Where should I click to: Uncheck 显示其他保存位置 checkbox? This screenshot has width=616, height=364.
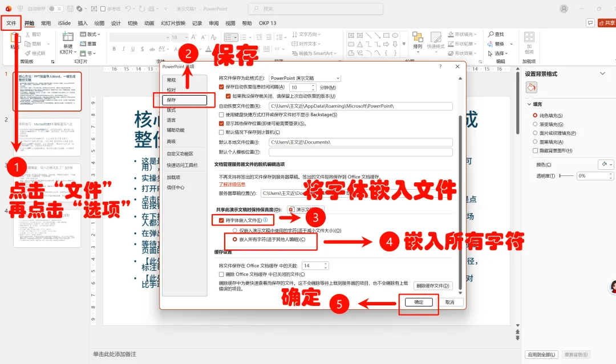click(221, 124)
